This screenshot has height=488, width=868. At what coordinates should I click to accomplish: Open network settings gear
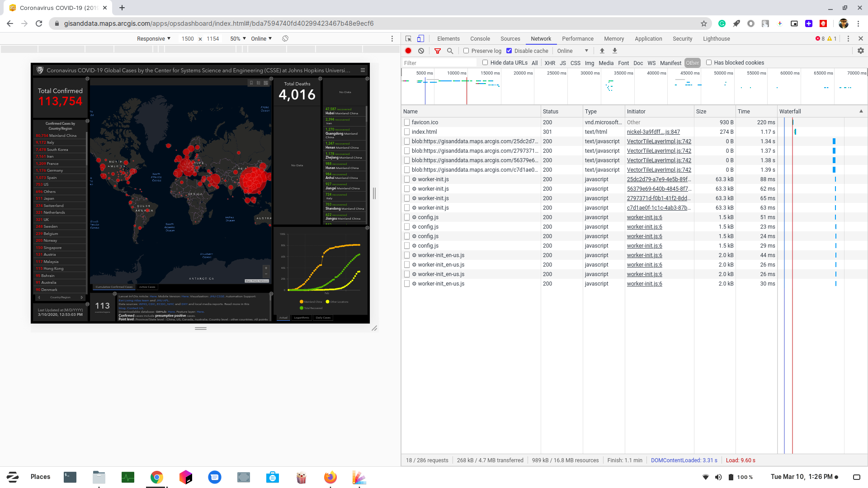pos(861,51)
